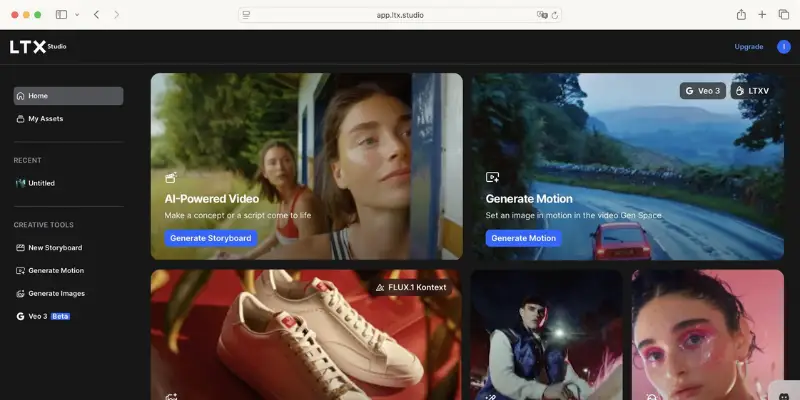Click the LTX Studio logo
Screen dimensions: 800x400
[38, 46]
